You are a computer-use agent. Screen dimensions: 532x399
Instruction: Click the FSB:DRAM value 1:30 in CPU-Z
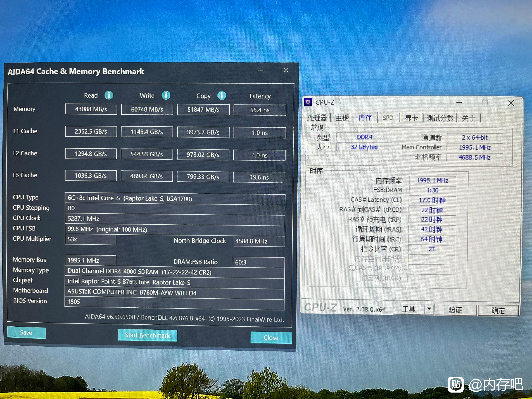pyautogui.click(x=432, y=190)
